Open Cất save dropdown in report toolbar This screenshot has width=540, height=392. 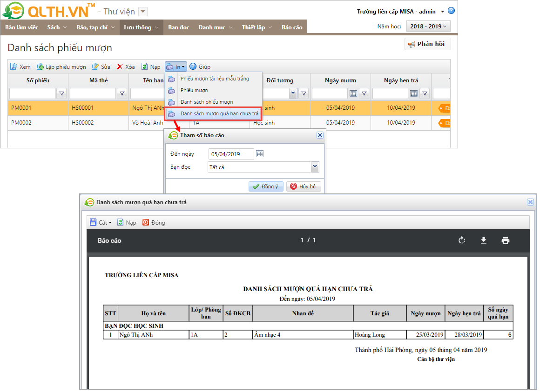(x=101, y=222)
